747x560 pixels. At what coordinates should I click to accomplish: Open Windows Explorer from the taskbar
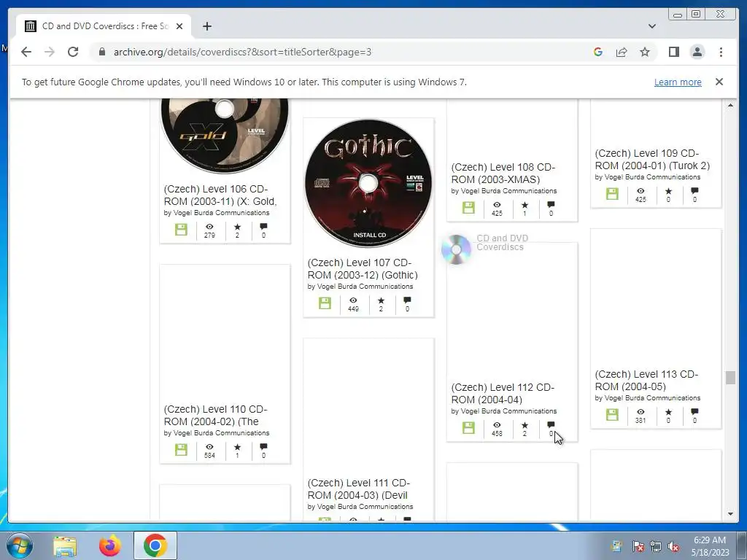click(x=65, y=546)
